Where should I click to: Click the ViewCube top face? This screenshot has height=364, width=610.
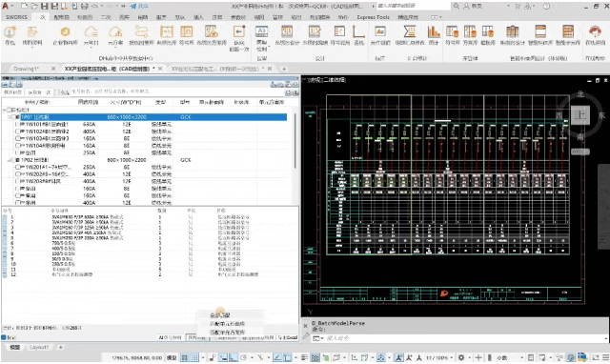[x=580, y=115]
